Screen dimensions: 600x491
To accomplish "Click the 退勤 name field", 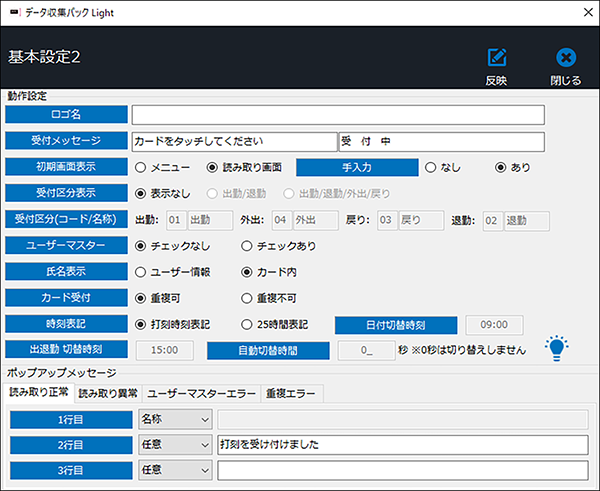I will (x=527, y=221).
